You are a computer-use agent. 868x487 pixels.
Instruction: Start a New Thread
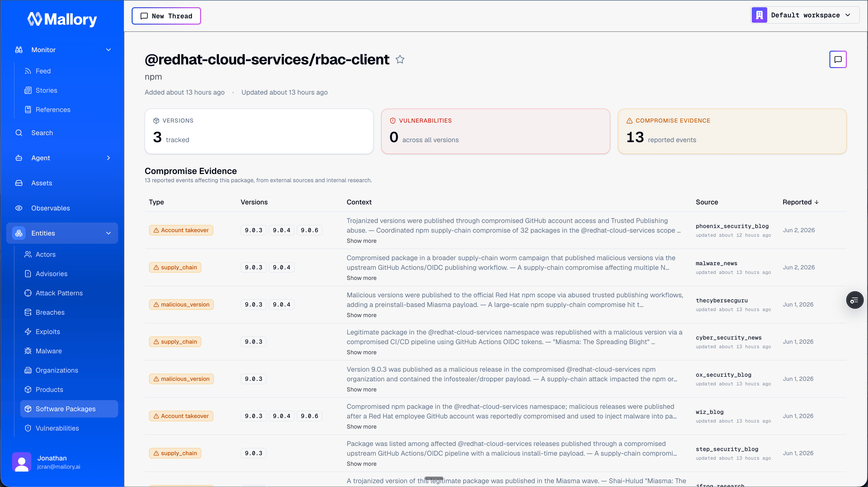click(x=166, y=16)
